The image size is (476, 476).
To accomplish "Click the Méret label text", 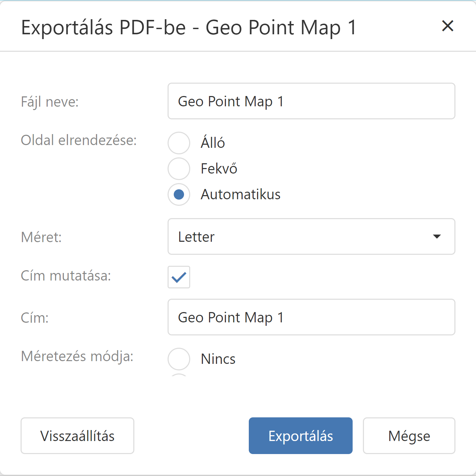I will 41,237.
